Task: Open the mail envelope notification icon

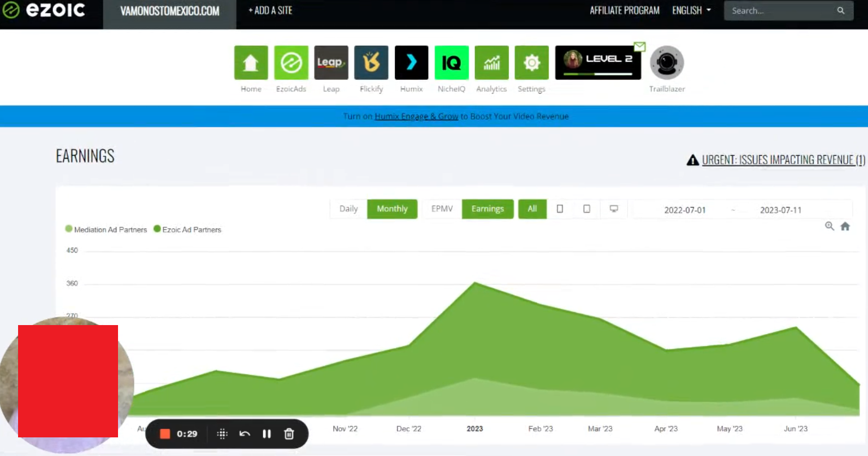Action: [x=639, y=46]
